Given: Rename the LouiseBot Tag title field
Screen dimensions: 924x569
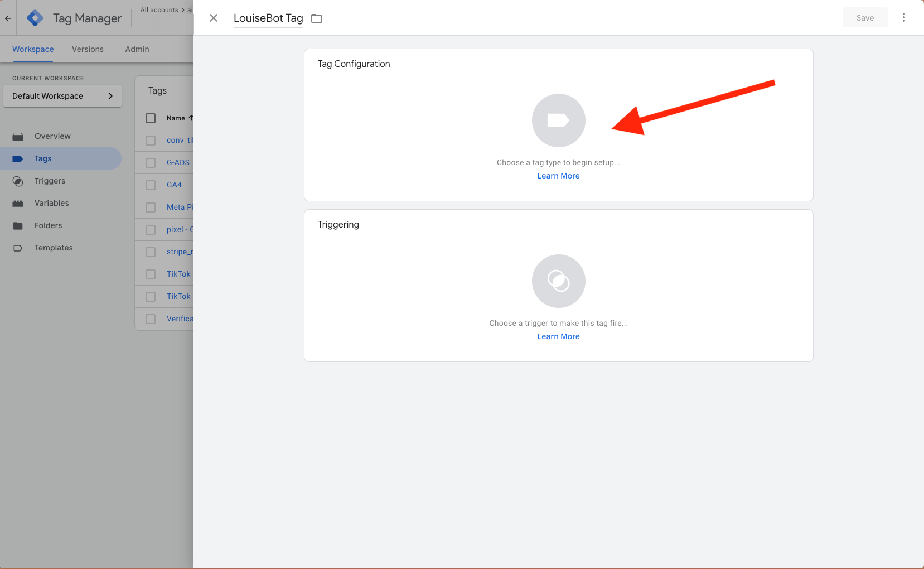Looking at the screenshot, I should point(268,18).
